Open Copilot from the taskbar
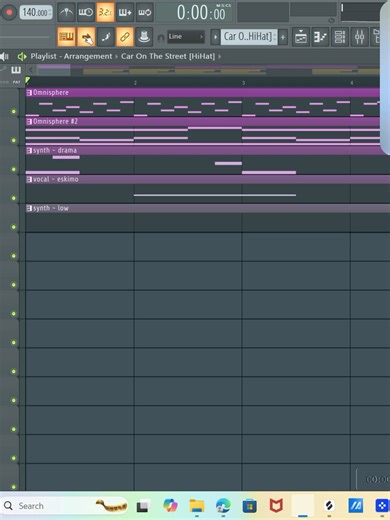 point(170,506)
